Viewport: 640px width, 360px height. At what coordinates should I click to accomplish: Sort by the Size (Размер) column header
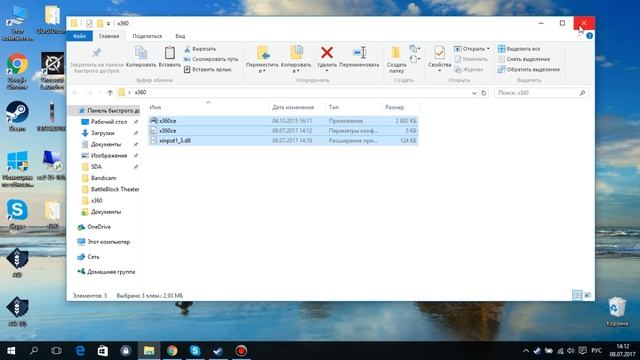tap(400, 107)
